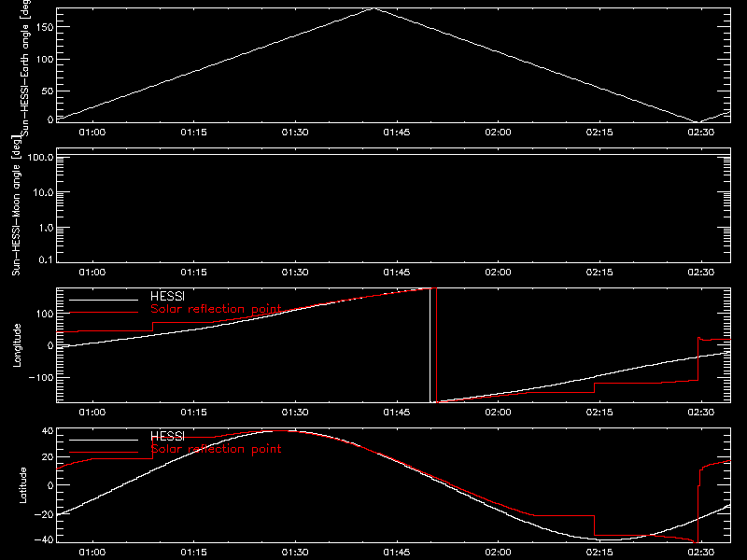Click 02:00 label under Earth angle plot
The image size is (747, 560).
point(498,133)
